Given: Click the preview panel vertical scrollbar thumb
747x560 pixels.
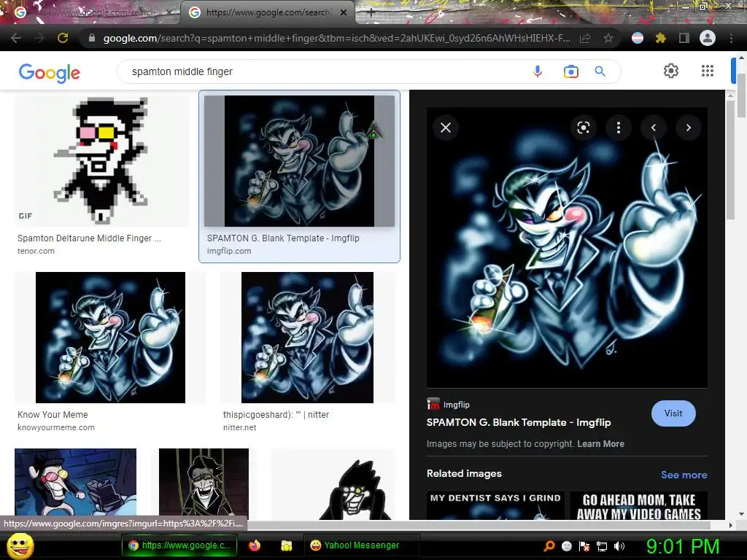Looking at the screenshot, I should point(730,160).
